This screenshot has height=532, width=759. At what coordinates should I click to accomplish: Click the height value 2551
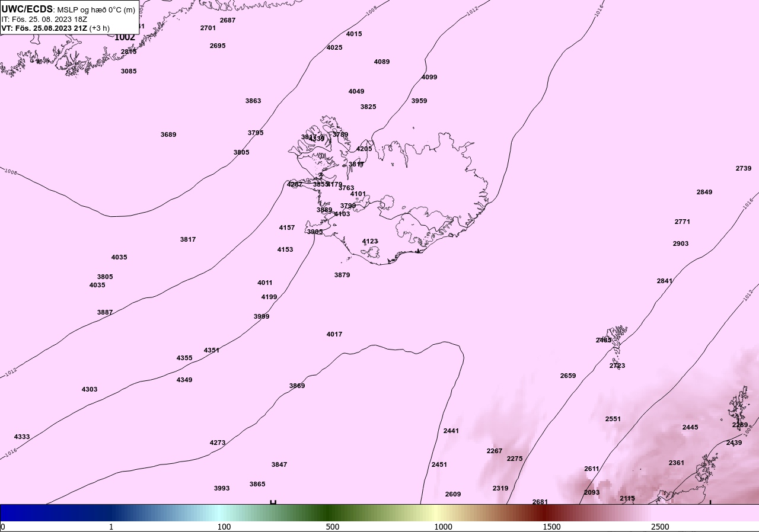coord(613,419)
